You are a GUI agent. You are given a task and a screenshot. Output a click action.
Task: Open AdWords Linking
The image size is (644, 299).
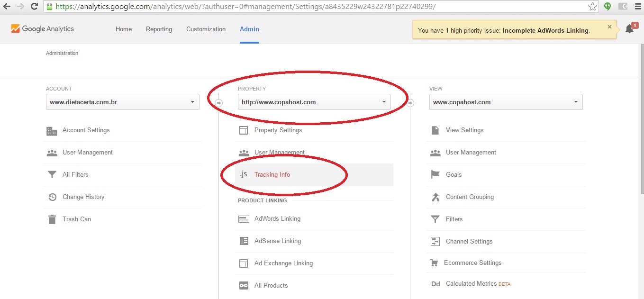277,218
